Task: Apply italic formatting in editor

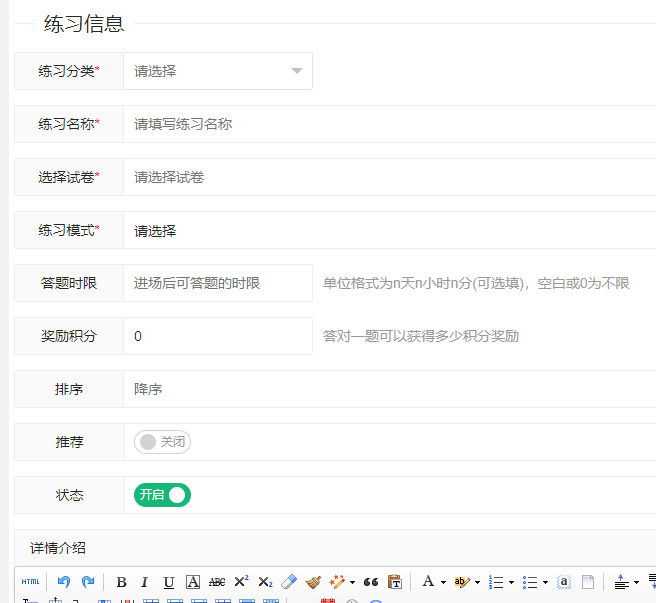Action: pyautogui.click(x=144, y=582)
